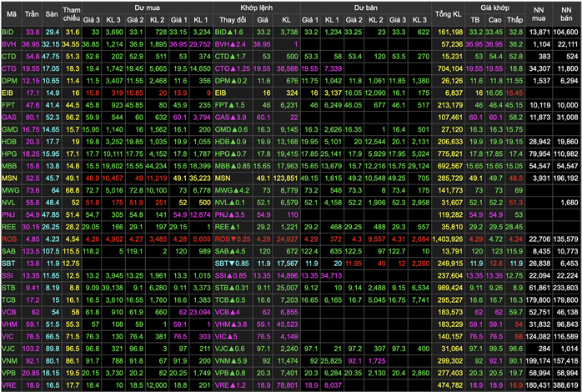Click VNM ask volume 25,825
Image resolution: width=582 pixels, height=392 pixels.
331,361
